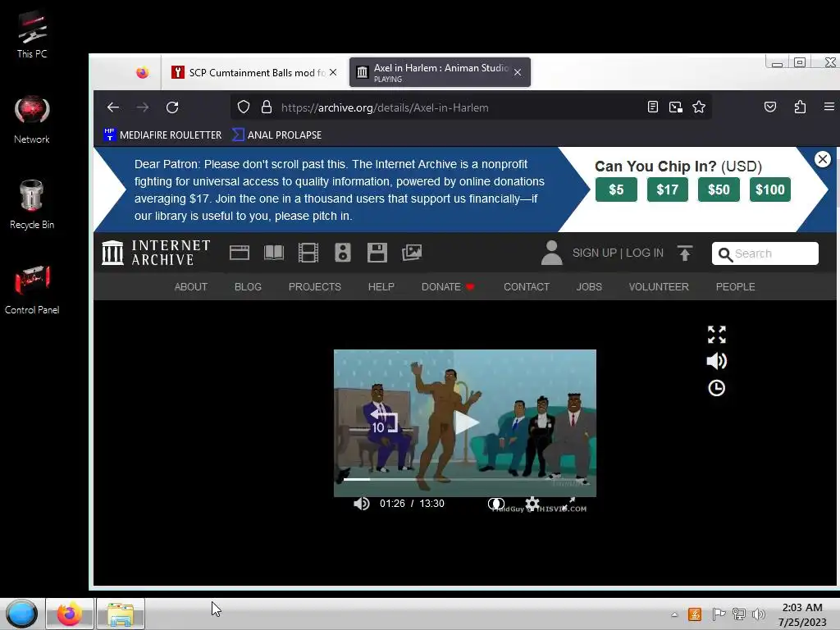Close the Axel in Harlem tab
The image size is (840, 630).
click(x=518, y=72)
